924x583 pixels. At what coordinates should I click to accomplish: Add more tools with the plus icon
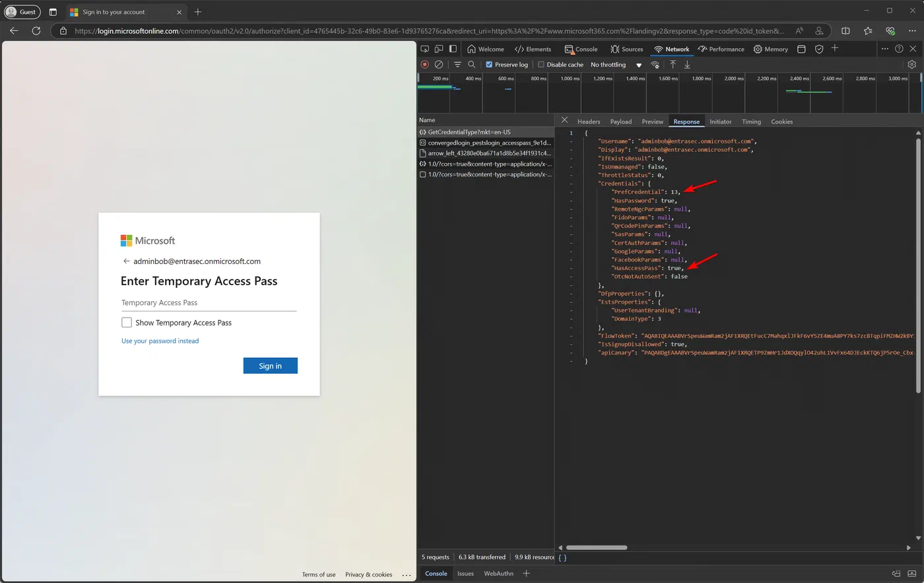[x=835, y=48]
